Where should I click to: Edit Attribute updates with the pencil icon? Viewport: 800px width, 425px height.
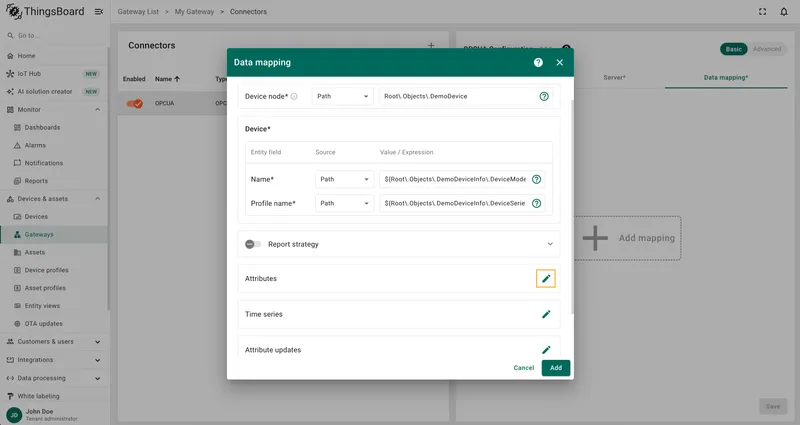click(546, 350)
